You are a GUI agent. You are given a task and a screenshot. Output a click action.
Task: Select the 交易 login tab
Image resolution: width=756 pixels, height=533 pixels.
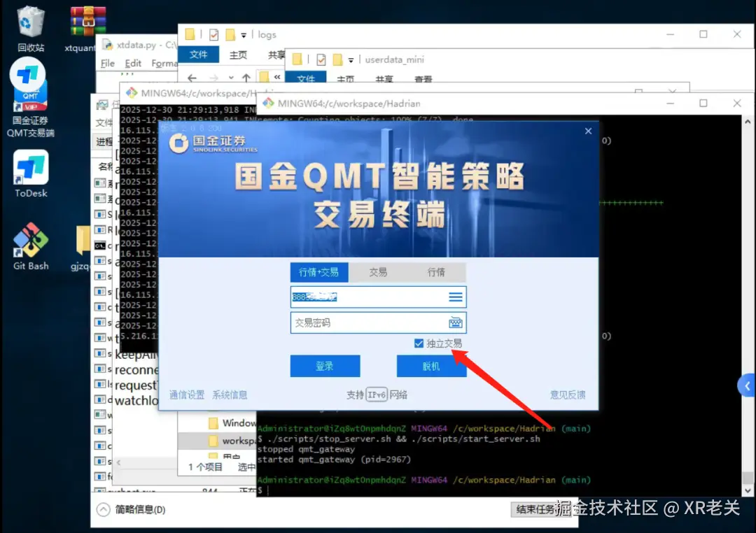click(x=377, y=272)
